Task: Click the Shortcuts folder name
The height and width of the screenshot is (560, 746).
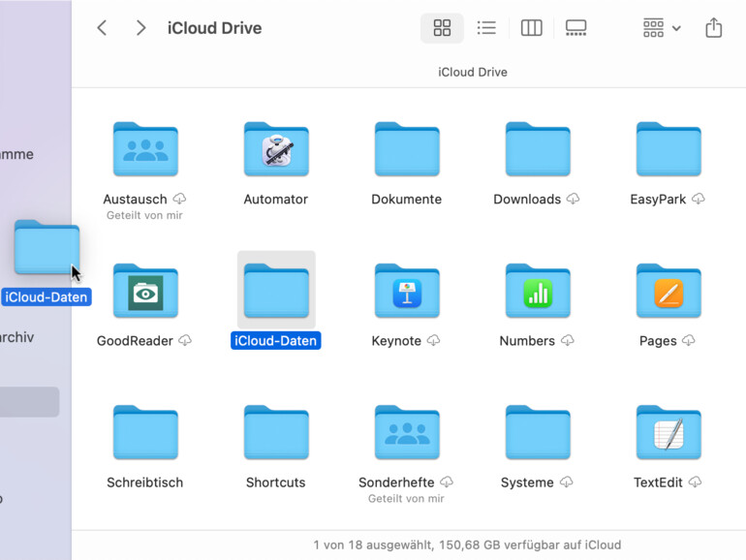Action: pos(276,482)
